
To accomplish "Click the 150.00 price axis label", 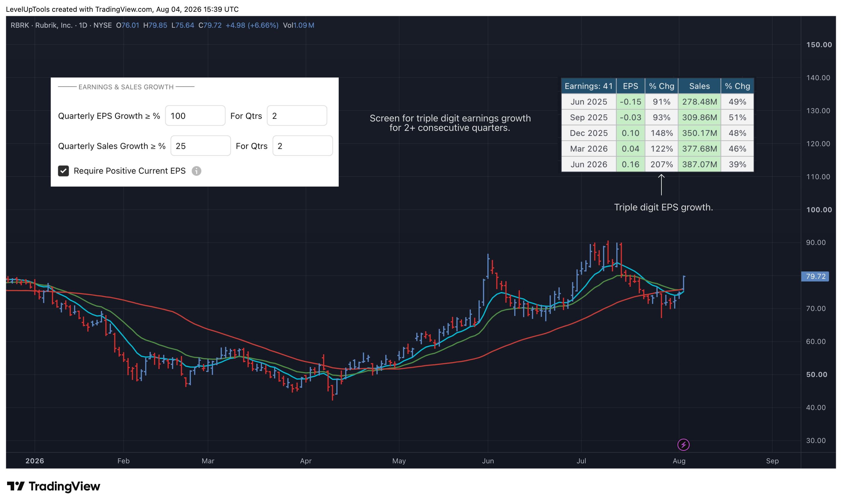I will tap(819, 45).
